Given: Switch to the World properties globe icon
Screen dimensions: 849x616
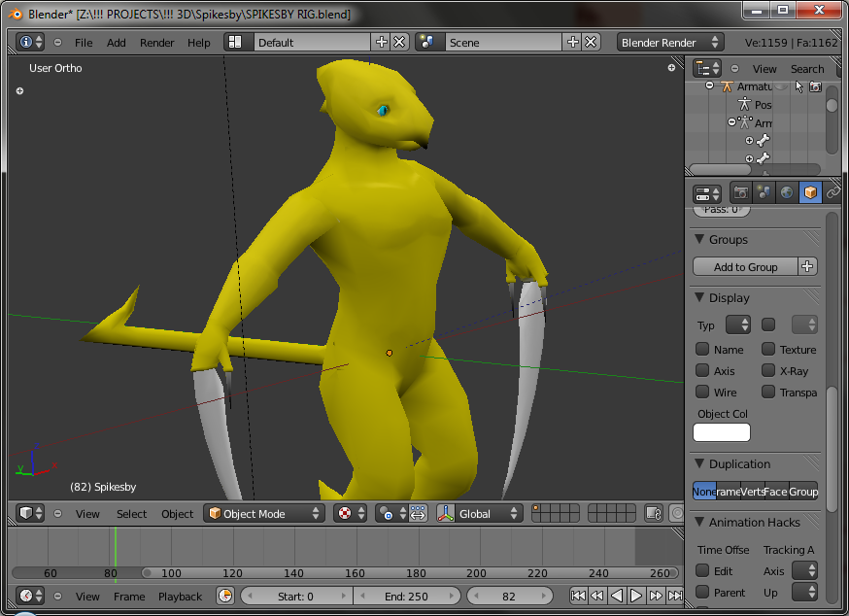Looking at the screenshot, I should click(x=787, y=193).
